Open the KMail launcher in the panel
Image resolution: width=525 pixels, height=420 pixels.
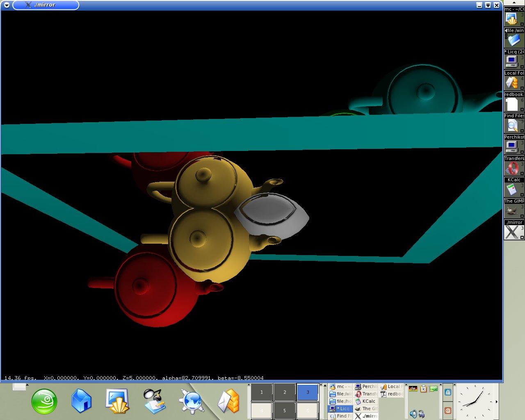(228, 401)
